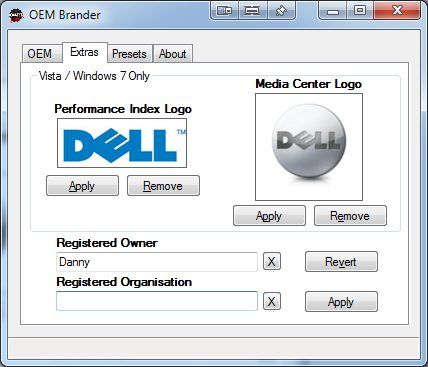Clear Registered Owner with the X button
428x367 pixels.
pyautogui.click(x=272, y=262)
